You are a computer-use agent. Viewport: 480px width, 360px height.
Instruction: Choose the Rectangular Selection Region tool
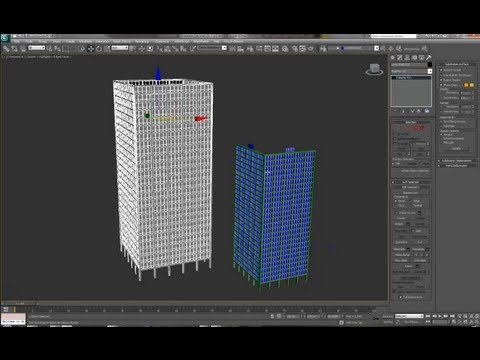(66, 49)
